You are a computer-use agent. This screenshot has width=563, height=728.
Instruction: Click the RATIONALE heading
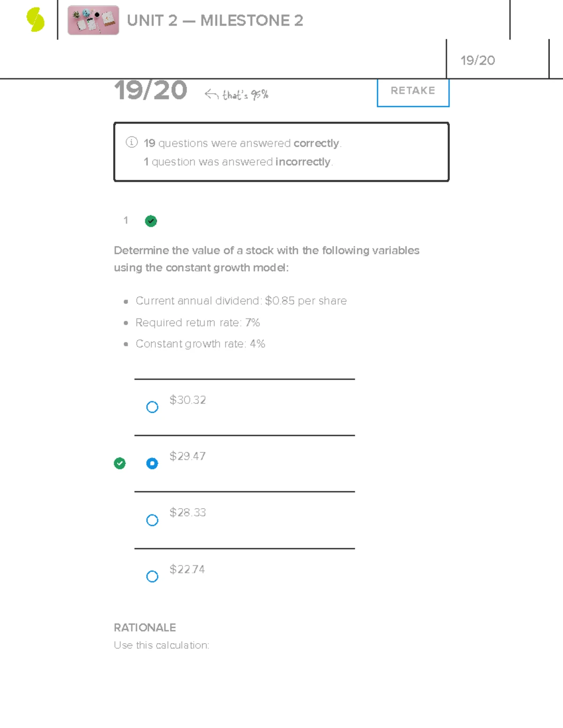[145, 627]
